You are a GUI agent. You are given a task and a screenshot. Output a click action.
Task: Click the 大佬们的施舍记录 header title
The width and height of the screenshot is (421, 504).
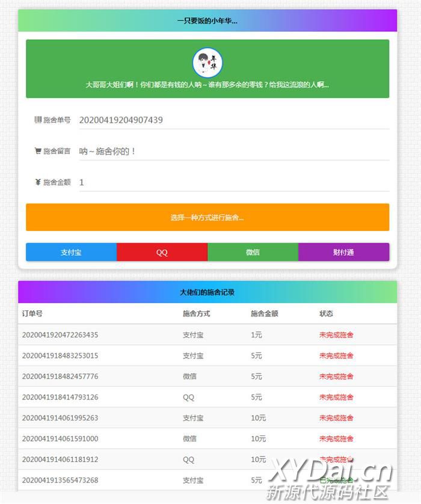coord(207,292)
